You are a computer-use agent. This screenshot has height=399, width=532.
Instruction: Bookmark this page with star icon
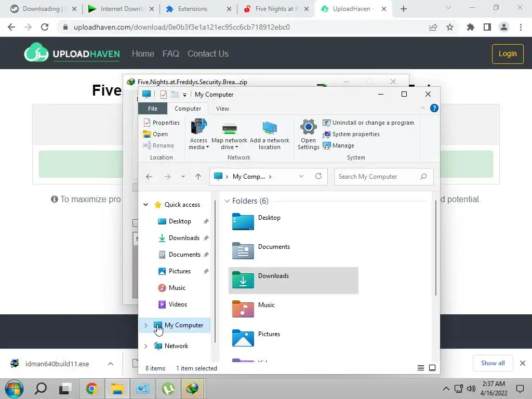tap(450, 27)
